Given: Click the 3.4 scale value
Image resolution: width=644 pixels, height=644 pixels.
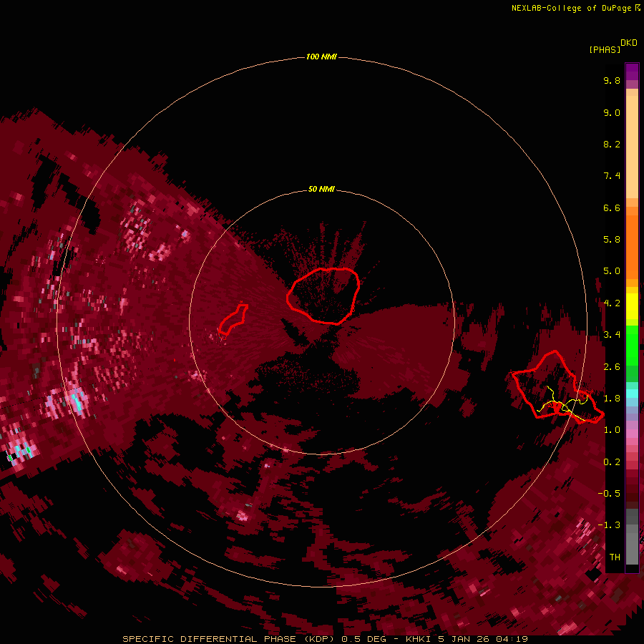Looking at the screenshot, I should click(612, 335).
